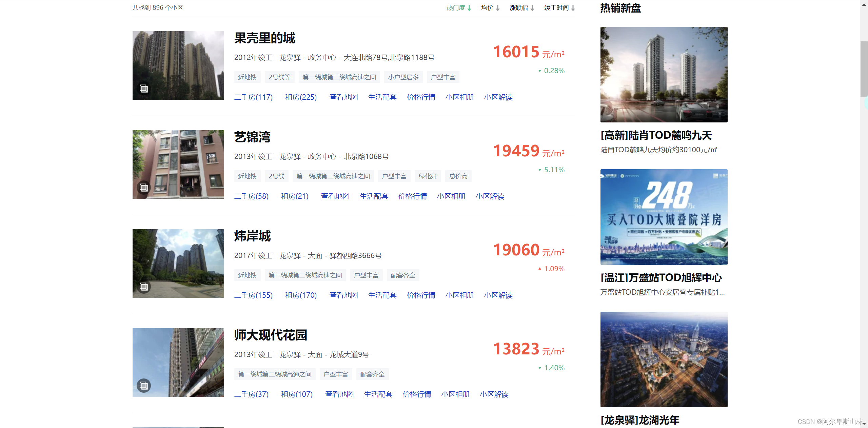Select the 近地铁 tag of 果壳里的城
The image size is (868, 428).
click(247, 77)
